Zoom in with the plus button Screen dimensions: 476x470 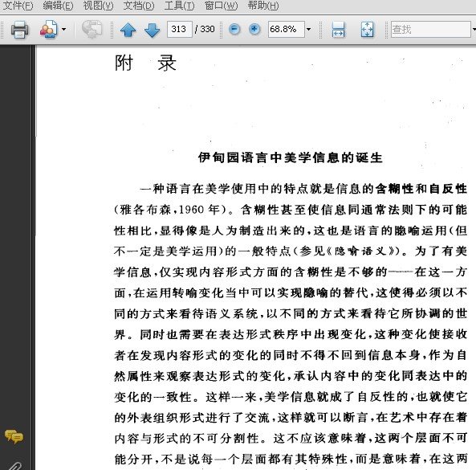(254, 29)
